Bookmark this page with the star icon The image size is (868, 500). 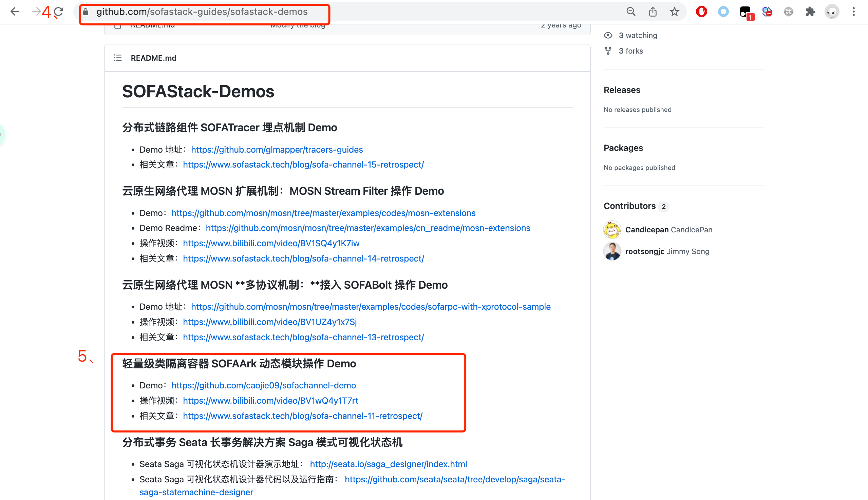tap(674, 11)
